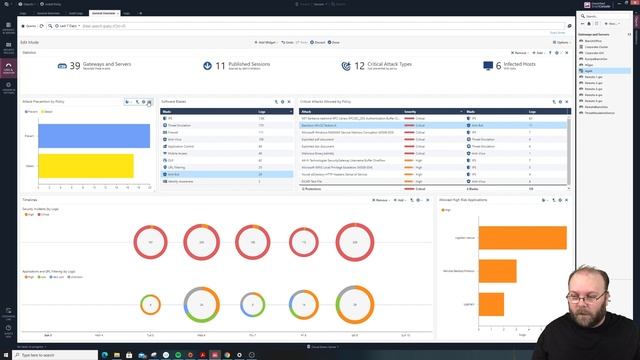Click the search query input field
The image size is (640, 360).
tap(322, 26)
